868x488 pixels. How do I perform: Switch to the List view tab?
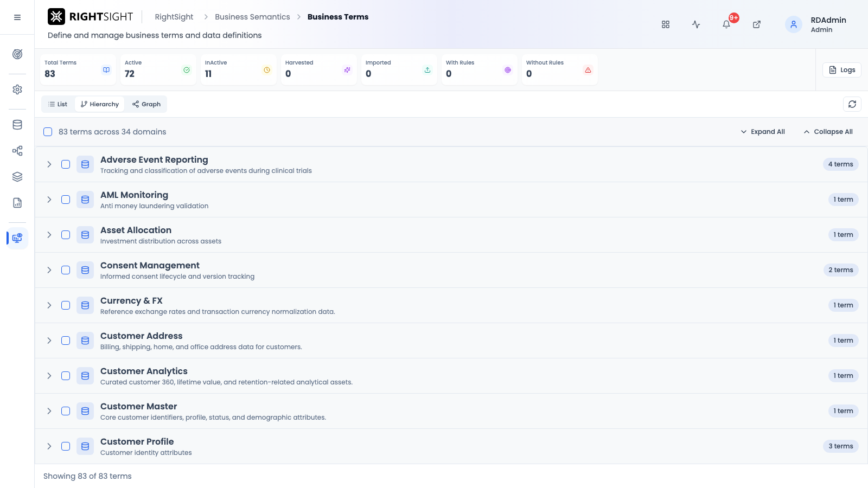pyautogui.click(x=58, y=104)
